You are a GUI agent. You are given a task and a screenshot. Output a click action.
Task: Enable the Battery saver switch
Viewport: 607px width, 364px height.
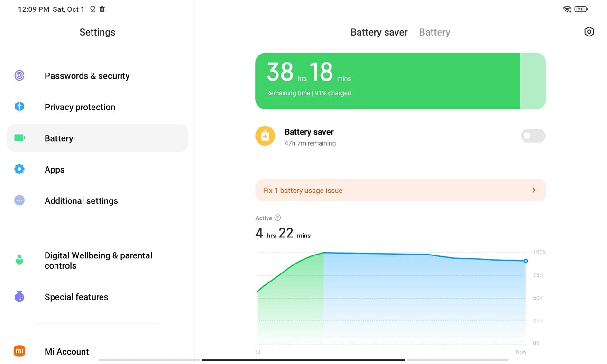[x=533, y=136]
